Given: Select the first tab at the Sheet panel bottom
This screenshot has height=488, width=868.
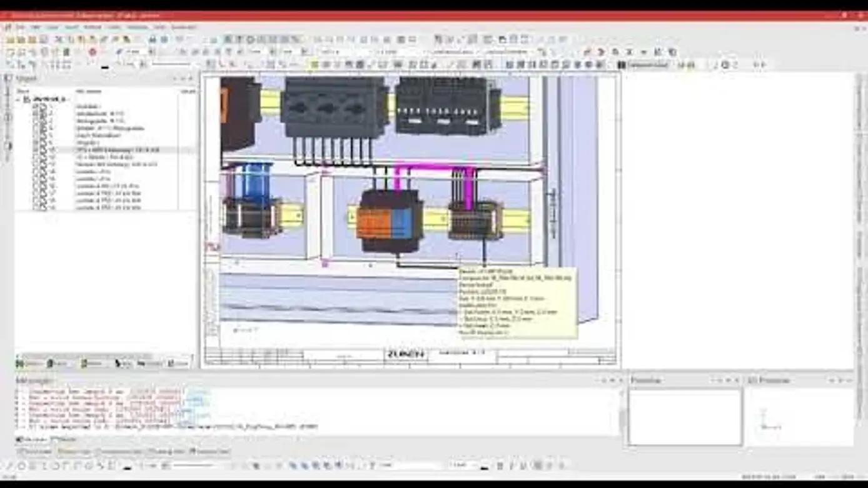Looking at the screenshot, I should (29, 363).
